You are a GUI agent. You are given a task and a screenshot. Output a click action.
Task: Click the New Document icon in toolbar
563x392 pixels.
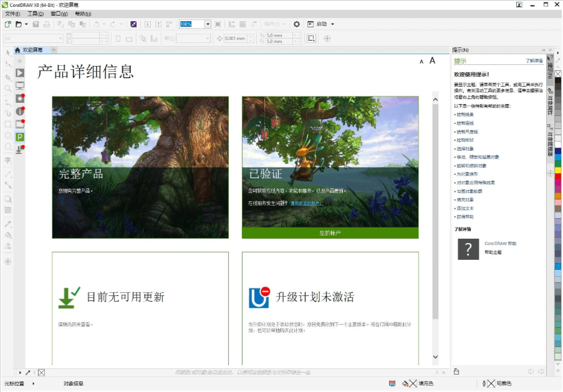[7, 24]
